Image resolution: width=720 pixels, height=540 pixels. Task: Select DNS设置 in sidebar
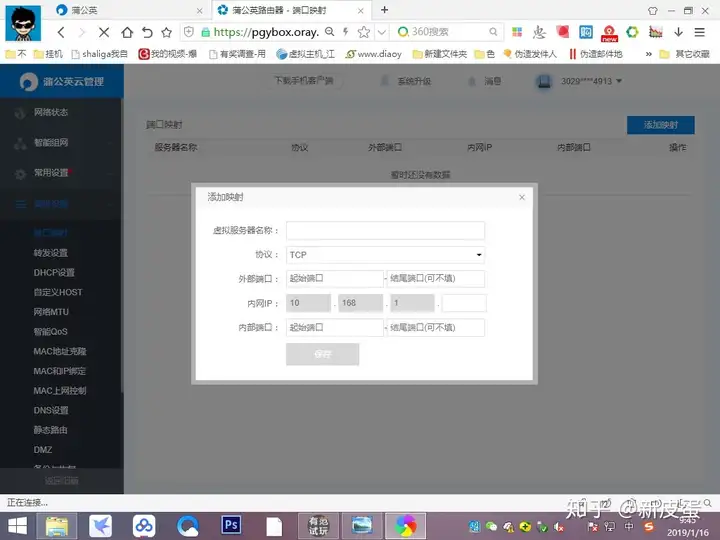51,411
